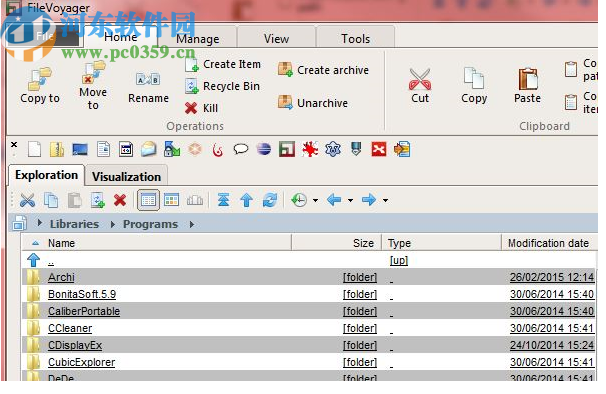Click the refresh icon in exploration toolbar

[270, 200]
